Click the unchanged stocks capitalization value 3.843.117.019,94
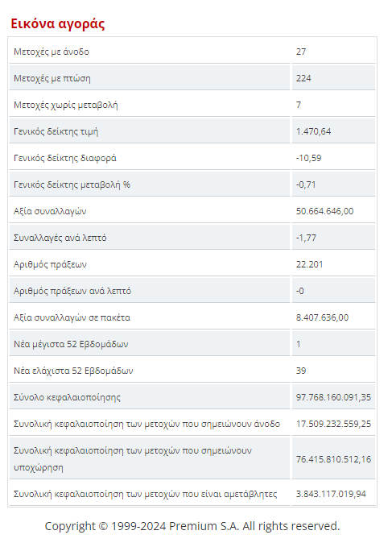 331,494
